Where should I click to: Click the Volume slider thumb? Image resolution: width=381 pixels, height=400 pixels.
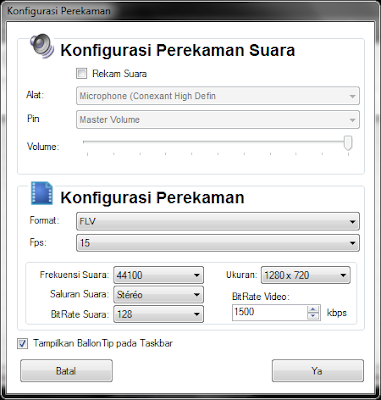point(348,143)
